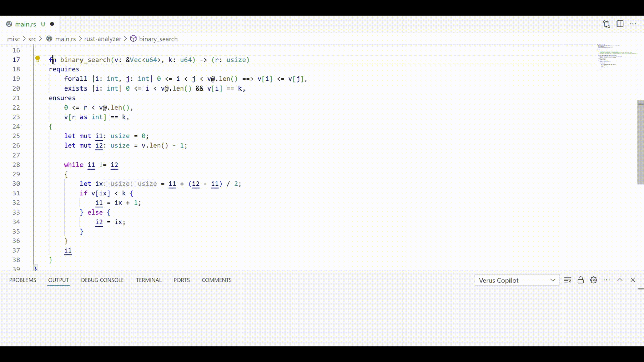Select the main.rs breadcrumb entry
Image resolution: width=644 pixels, height=362 pixels.
click(66, 39)
